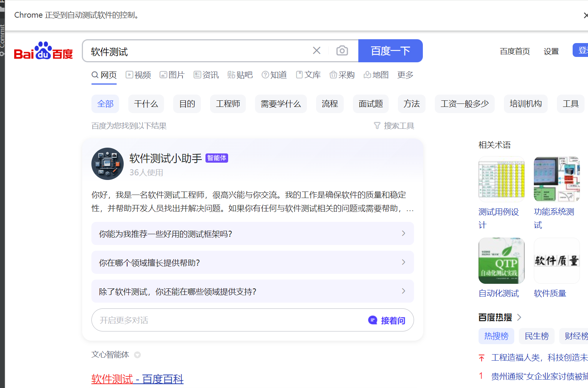The height and width of the screenshot is (388, 588).
Task: Select the 工程师 filter chip
Action: 228,104
